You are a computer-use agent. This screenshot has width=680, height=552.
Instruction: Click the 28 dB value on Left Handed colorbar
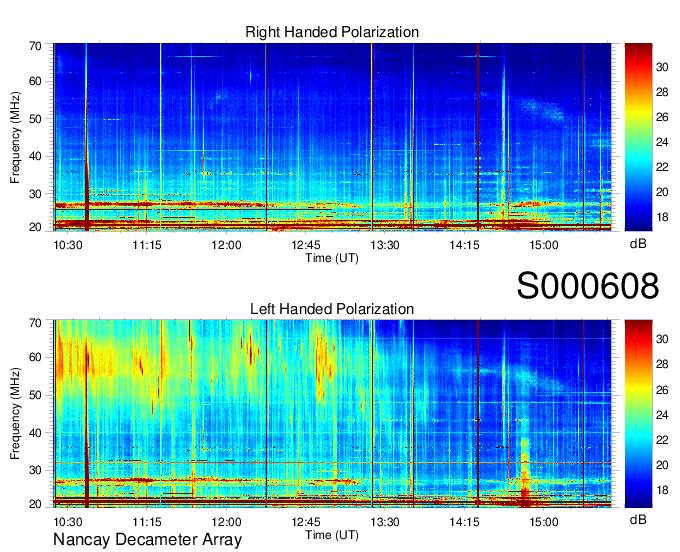click(x=662, y=364)
